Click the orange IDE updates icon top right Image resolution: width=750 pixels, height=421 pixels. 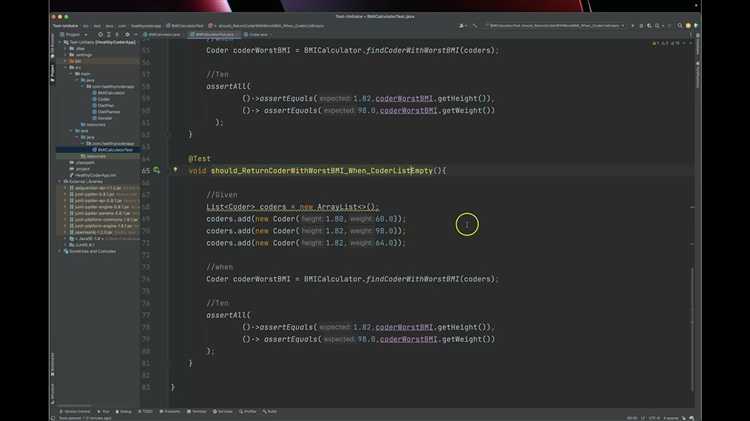(688, 25)
